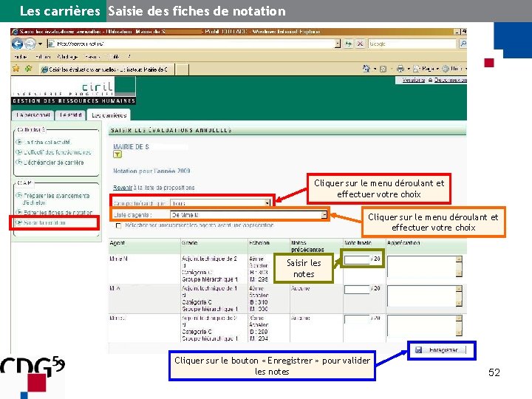Click the Add to Favorites icon
This screenshot has width=532, height=399.
tap(29, 69)
